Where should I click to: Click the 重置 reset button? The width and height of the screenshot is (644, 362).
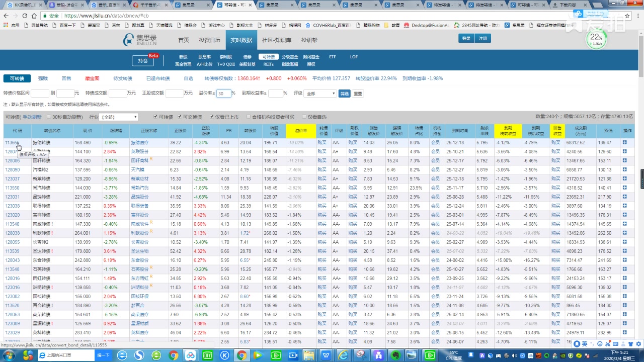tap(358, 94)
